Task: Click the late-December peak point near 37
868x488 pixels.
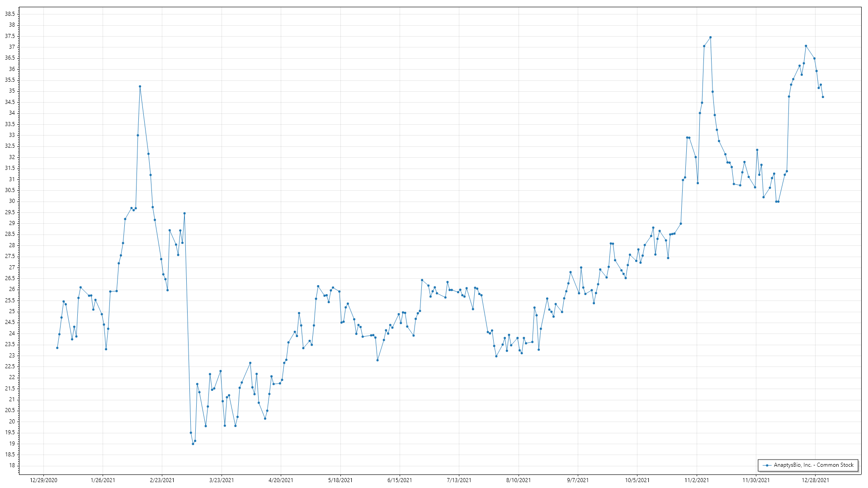Action: (806, 46)
